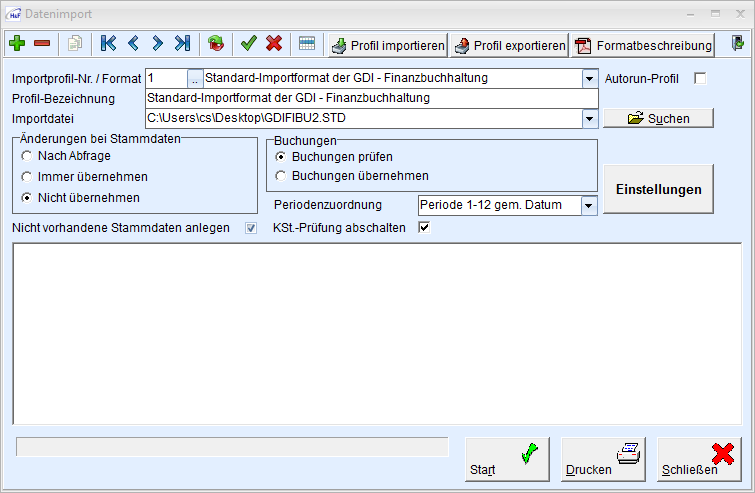
Task: Go to the previous profile record
Action: click(133, 43)
